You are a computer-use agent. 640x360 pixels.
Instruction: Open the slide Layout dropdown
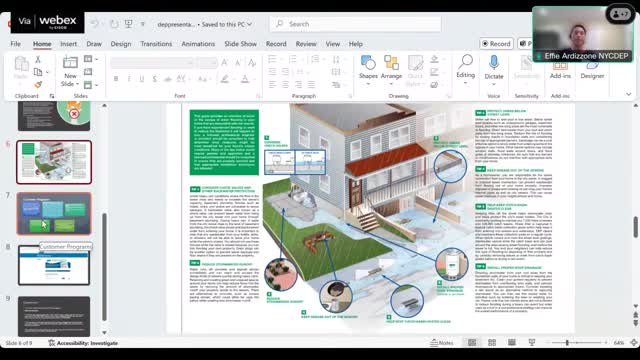(91, 59)
